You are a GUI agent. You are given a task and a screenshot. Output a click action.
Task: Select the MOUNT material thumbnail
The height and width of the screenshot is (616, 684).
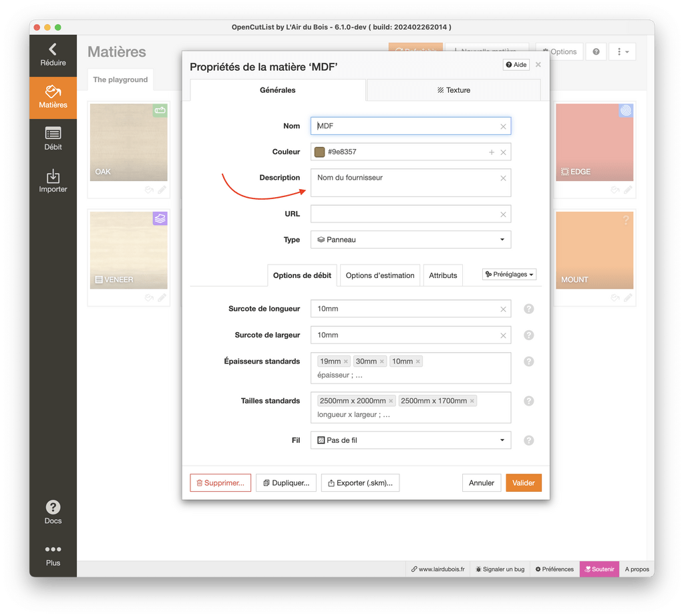click(594, 250)
